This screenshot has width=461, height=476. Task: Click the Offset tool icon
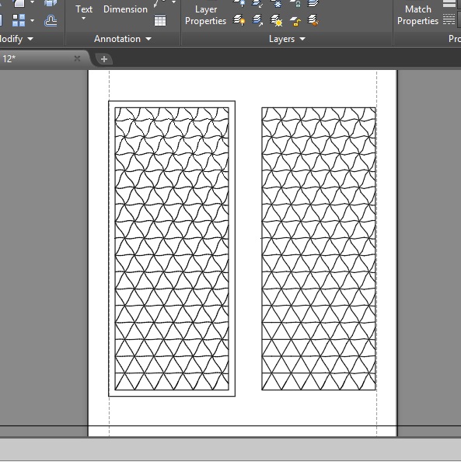pyautogui.click(x=51, y=21)
